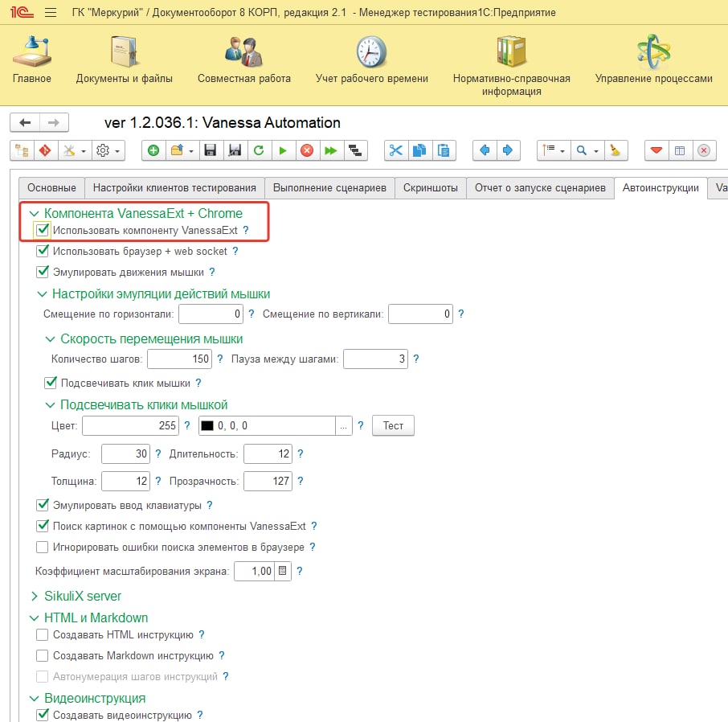This screenshot has width=728, height=722.
Task: Enable Игнорировать ошибки поиска элементов checkbox
Action: [x=43, y=547]
